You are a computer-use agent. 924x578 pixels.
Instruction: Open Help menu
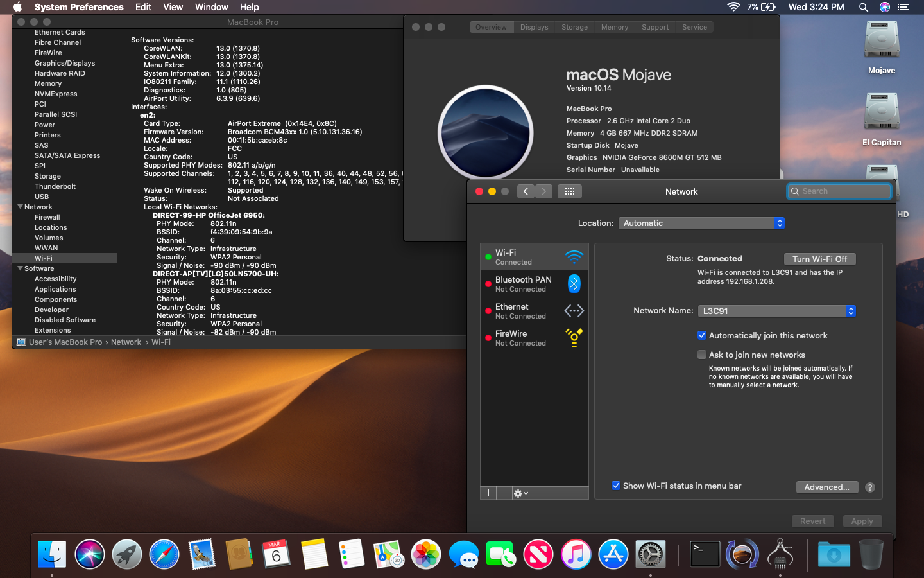[249, 7]
